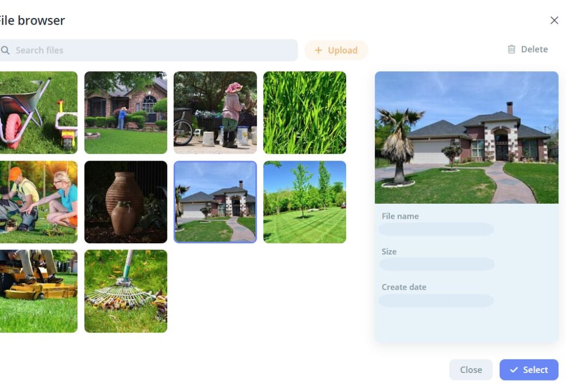Close the file browser with X icon

[x=554, y=20]
